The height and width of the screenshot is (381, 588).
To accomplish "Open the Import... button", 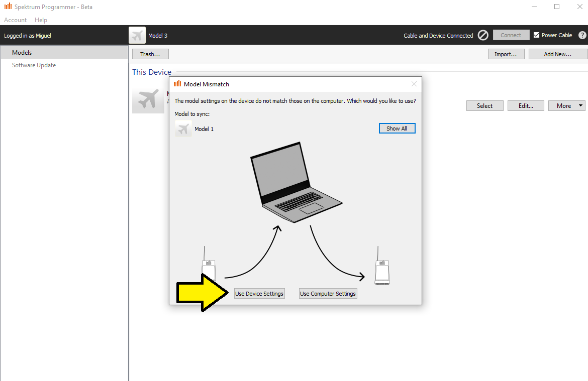I will 506,54.
